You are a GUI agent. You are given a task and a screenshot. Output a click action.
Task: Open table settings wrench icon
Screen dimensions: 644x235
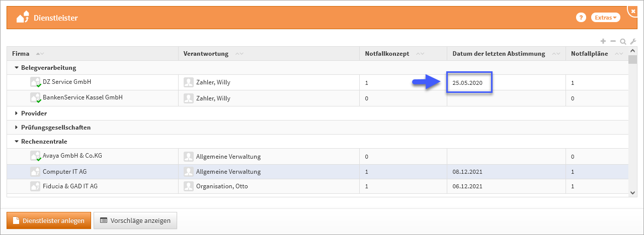(x=633, y=42)
